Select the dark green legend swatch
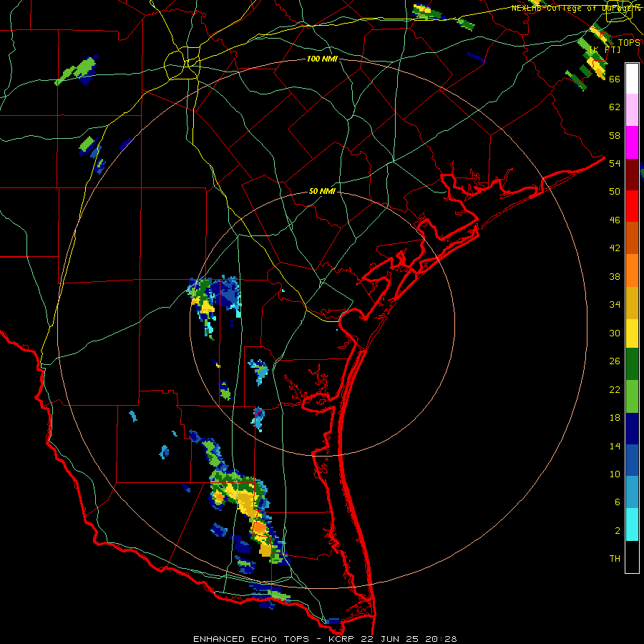 (x=632, y=364)
